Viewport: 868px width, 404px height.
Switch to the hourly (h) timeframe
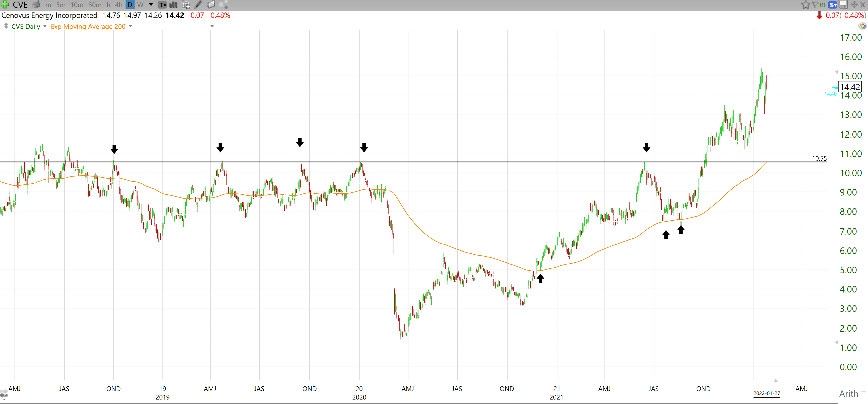108,5
